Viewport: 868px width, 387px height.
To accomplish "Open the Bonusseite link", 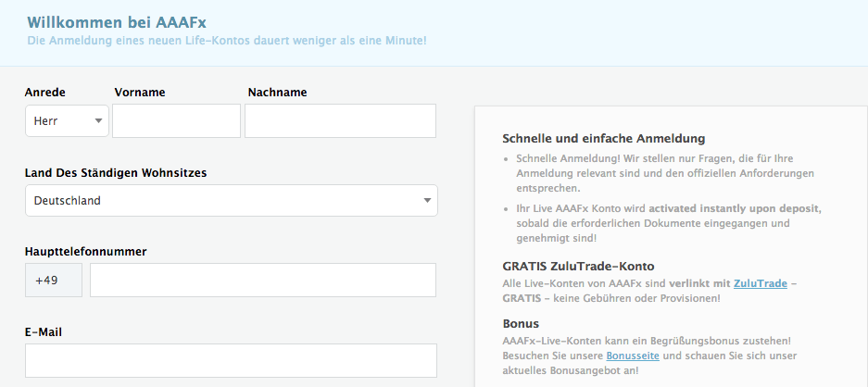I will click(x=633, y=356).
